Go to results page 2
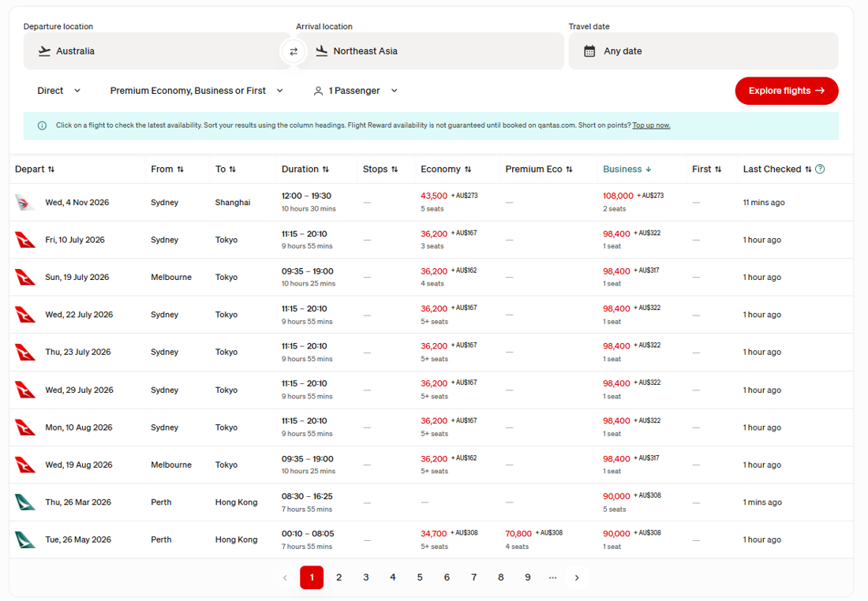The height and width of the screenshot is (601, 868). point(339,577)
